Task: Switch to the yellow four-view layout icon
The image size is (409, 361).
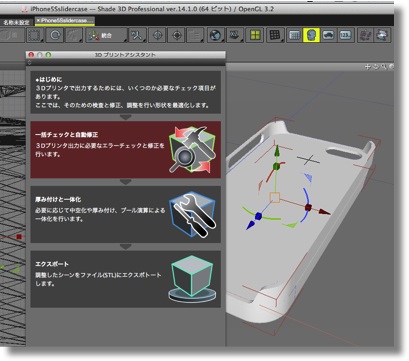Action: tap(255, 35)
